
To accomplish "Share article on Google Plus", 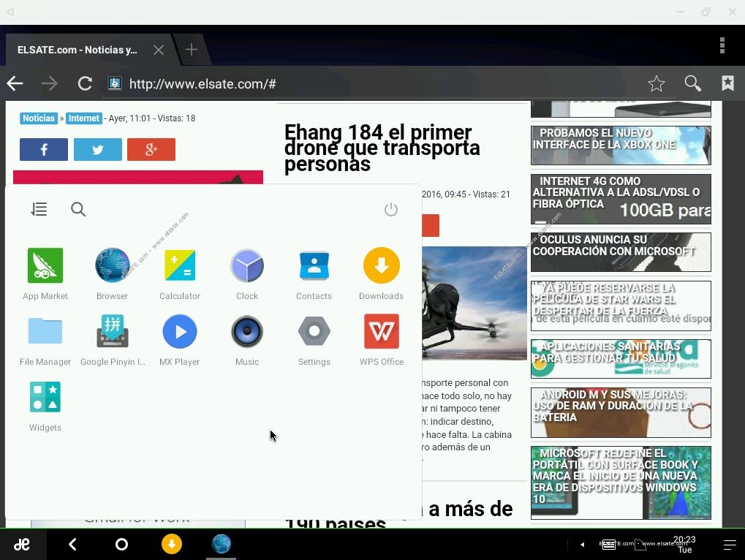I will (x=151, y=150).
